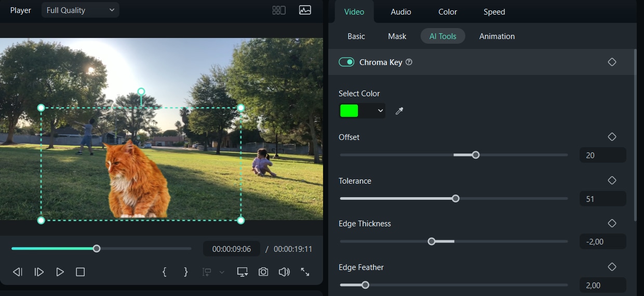Add keyframe for Chroma Key
The width and height of the screenshot is (644, 296).
coord(612,62)
